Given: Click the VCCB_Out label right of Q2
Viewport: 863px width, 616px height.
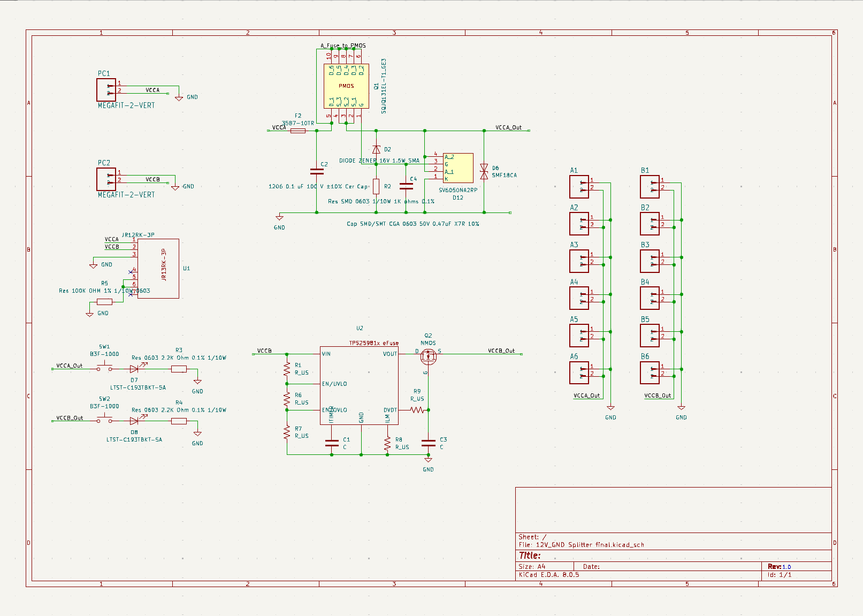Looking at the screenshot, I should pyautogui.click(x=501, y=351).
